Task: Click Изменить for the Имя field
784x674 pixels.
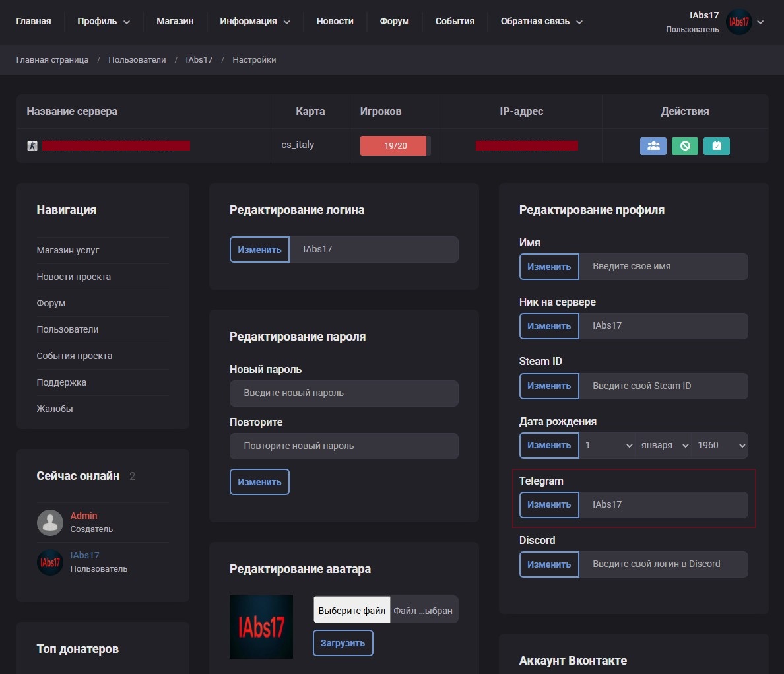Action: tap(549, 267)
